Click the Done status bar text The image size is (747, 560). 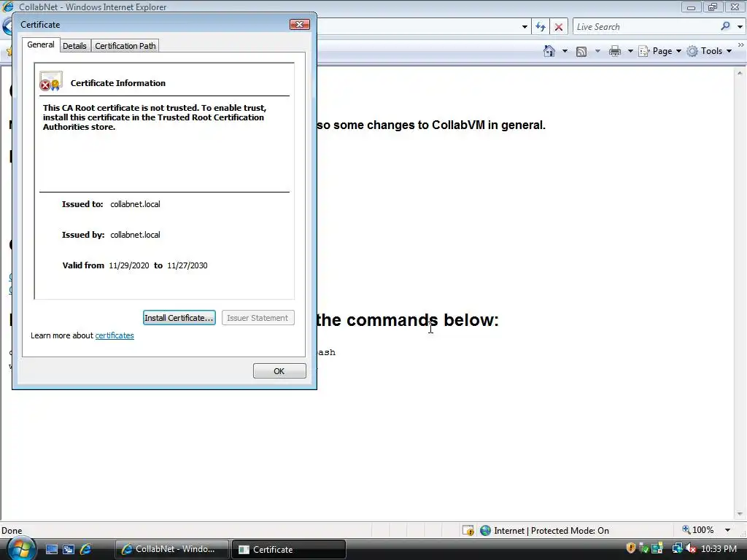coord(12,531)
